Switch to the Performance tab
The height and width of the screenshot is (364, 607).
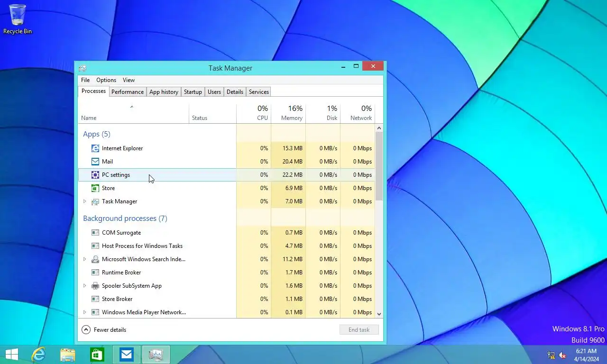[128, 92]
